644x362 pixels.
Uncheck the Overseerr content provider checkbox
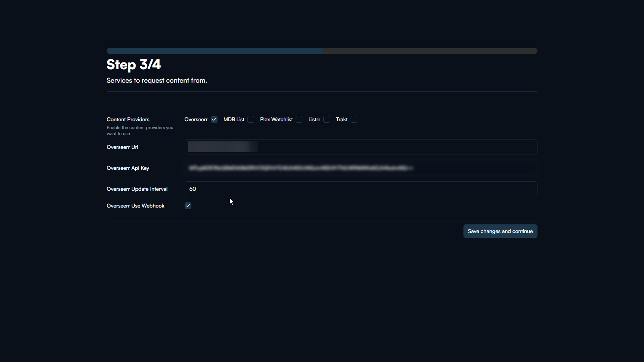[x=214, y=119]
